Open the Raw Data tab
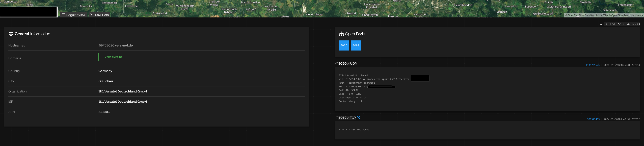The width and height of the screenshot is (644, 146). click(x=100, y=15)
